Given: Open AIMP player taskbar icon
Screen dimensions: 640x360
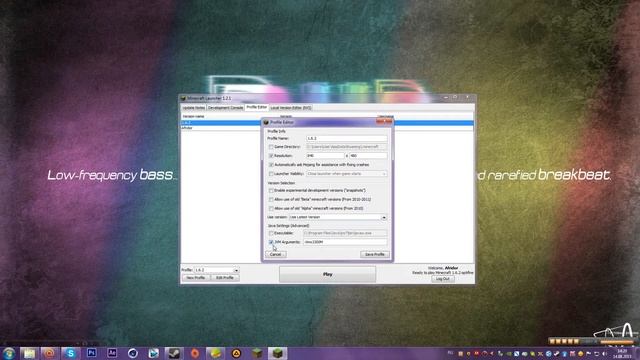Looking at the screenshot, I should 236,353.
